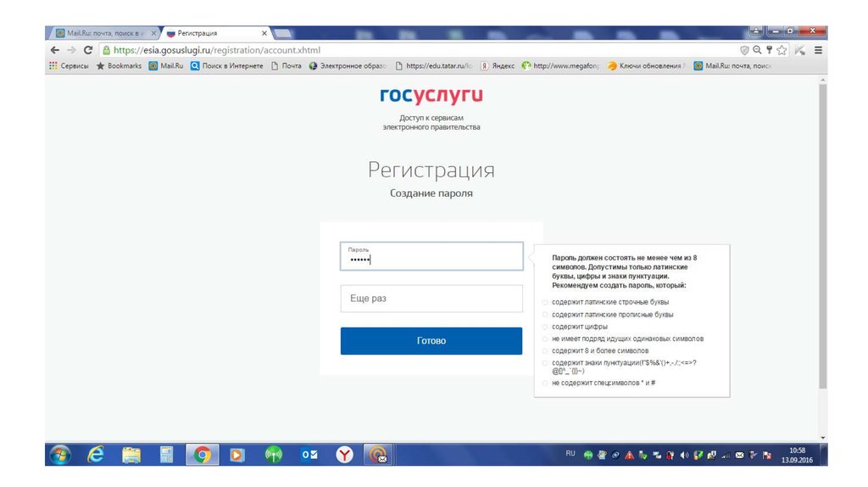Close the Регистрация tab
The height and width of the screenshot is (487, 868).
point(264,33)
